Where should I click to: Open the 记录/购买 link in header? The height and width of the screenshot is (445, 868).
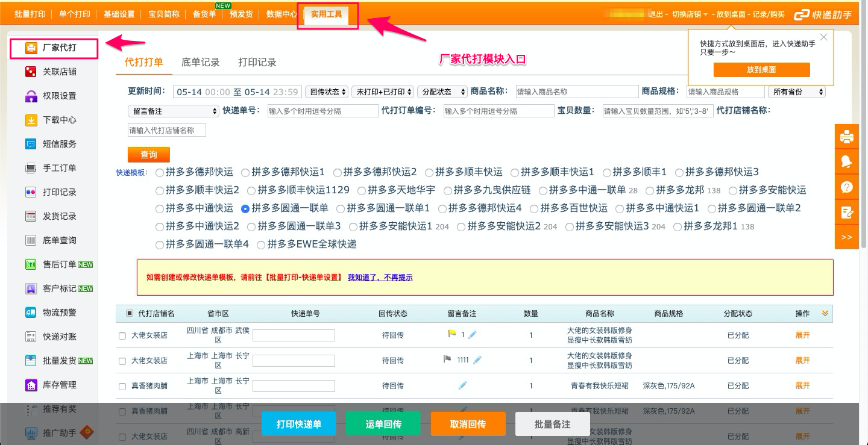pos(769,14)
